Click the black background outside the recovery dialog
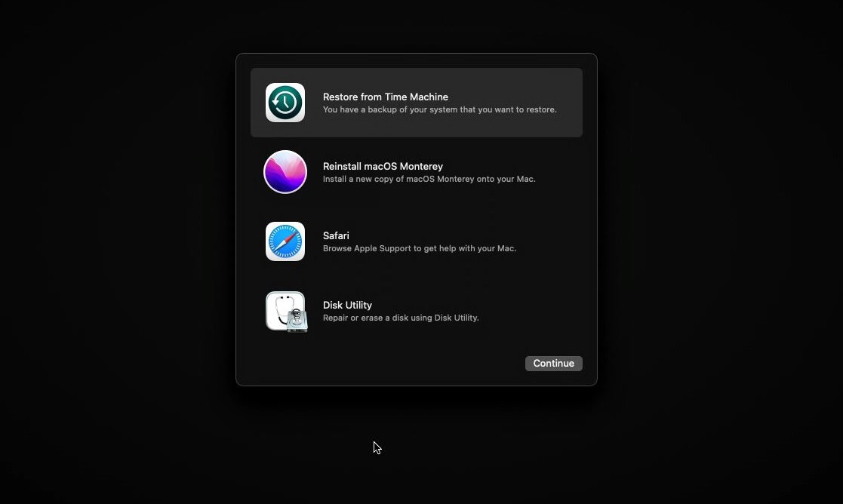Image resolution: width=843 pixels, height=504 pixels. [113, 226]
